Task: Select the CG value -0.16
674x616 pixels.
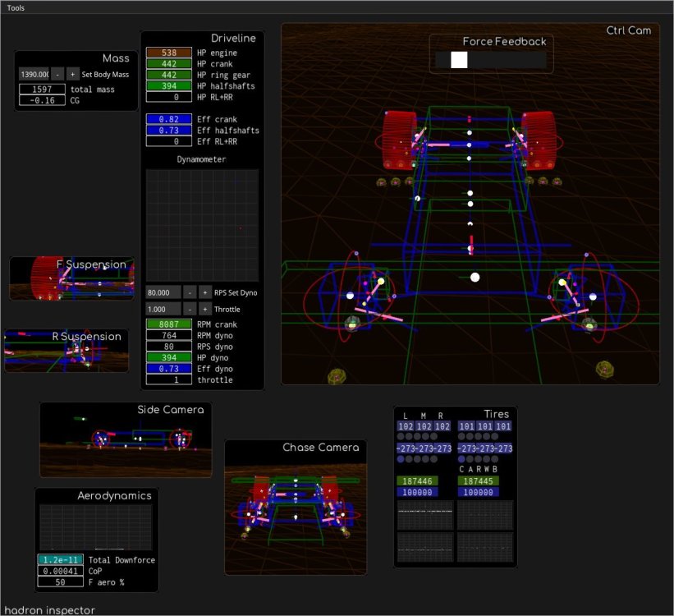Action: coord(42,100)
